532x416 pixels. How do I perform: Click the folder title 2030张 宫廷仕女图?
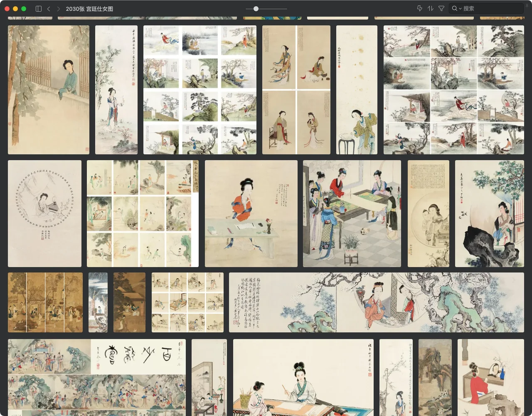(x=89, y=8)
